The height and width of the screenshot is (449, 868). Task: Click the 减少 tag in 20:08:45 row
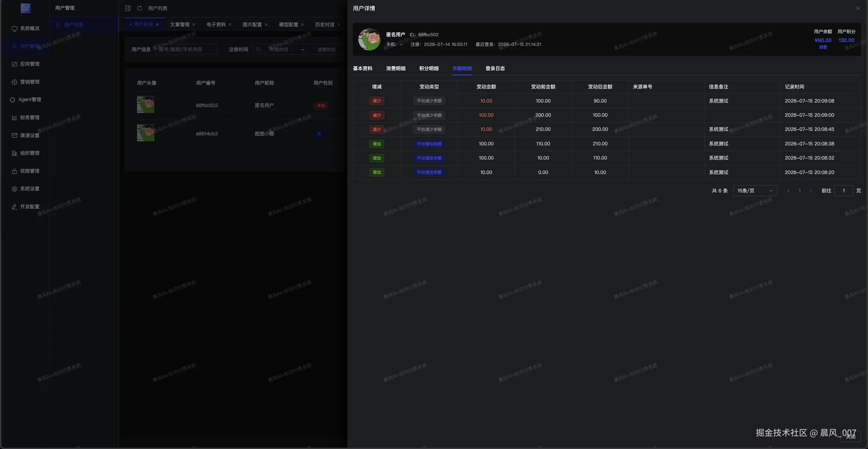point(377,130)
